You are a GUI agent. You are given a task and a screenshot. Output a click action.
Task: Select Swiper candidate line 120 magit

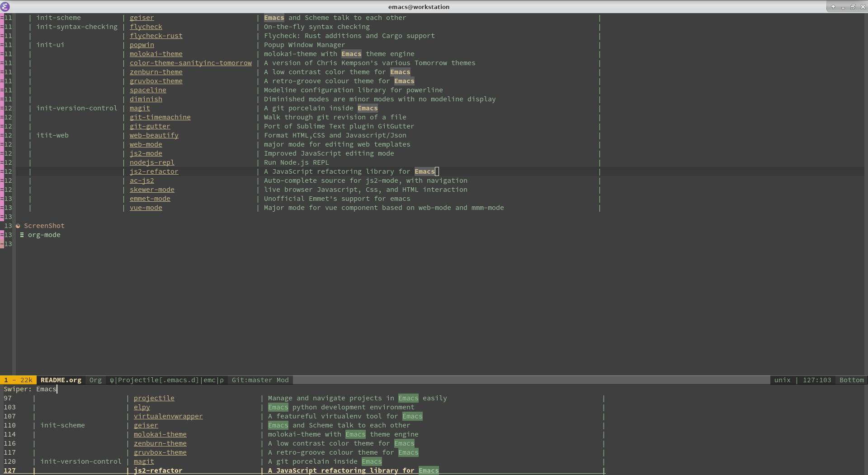point(303,461)
